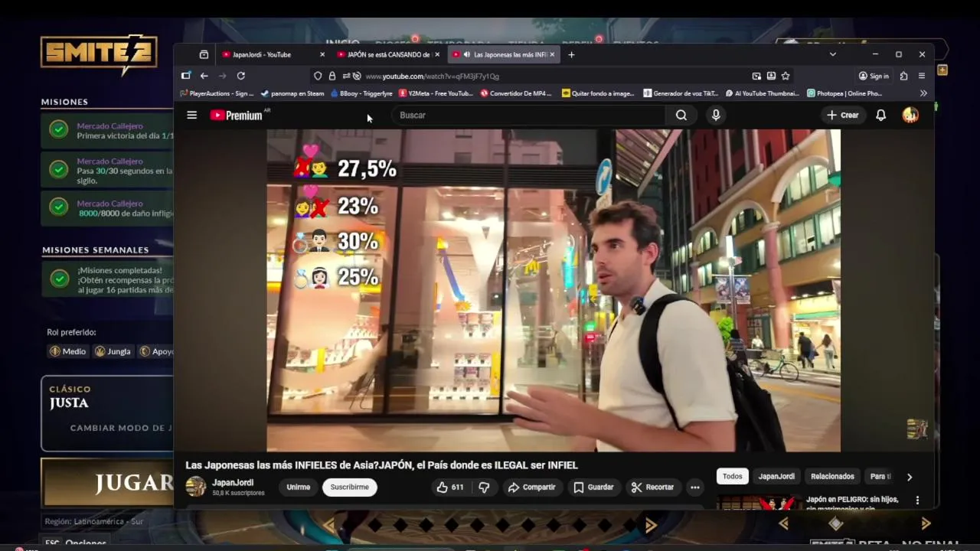Open the YouTube hamburger guide menu
This screenshot has width=980, height=551.
click(192, 115)
